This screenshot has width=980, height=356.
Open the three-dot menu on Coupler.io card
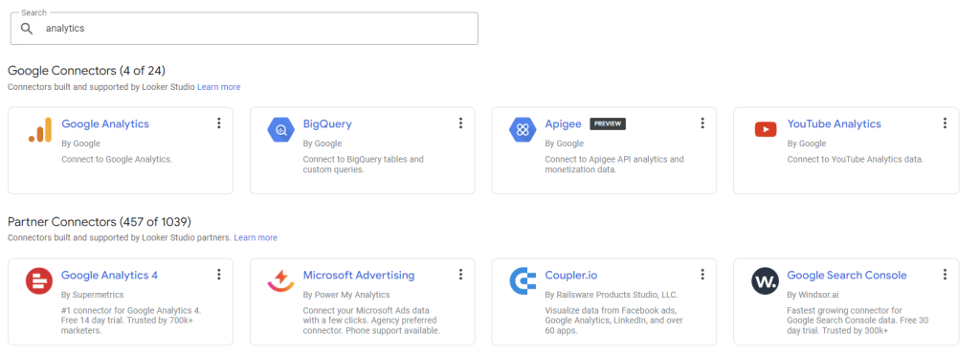[x=702, y=275]
